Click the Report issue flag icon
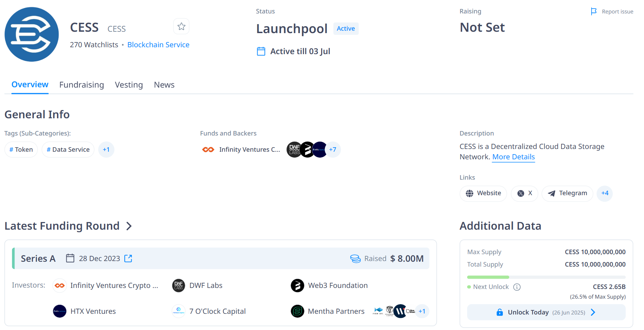Viewport: 644px width, 330px height. (594, 12)
